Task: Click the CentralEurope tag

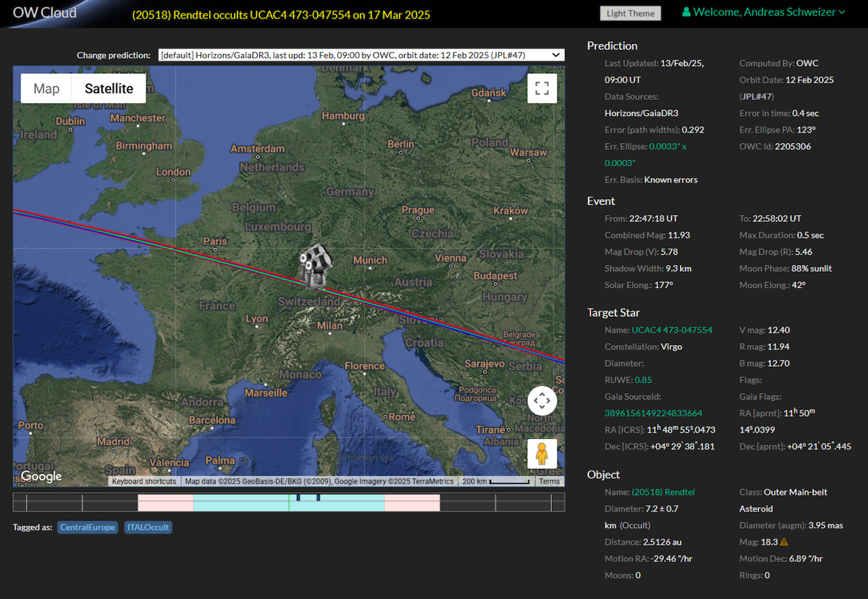Action: pos(88,527)
